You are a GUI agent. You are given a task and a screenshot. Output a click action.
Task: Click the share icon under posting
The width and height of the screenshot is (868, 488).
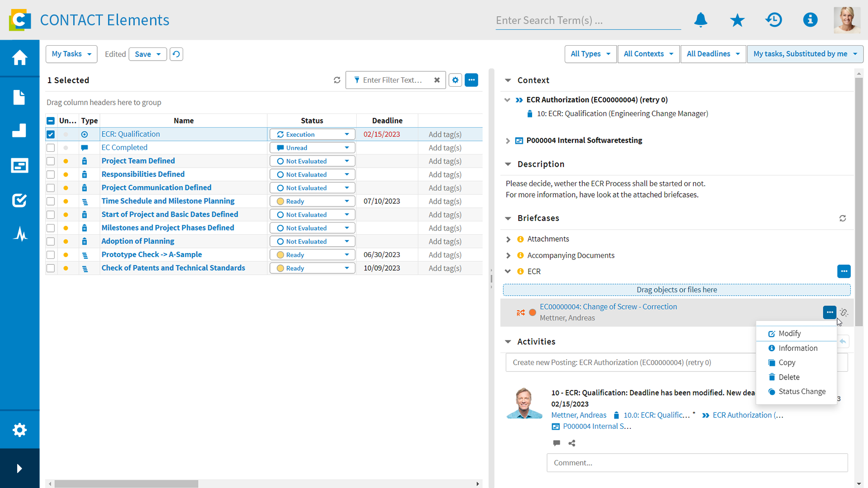(x=572, y=443)
